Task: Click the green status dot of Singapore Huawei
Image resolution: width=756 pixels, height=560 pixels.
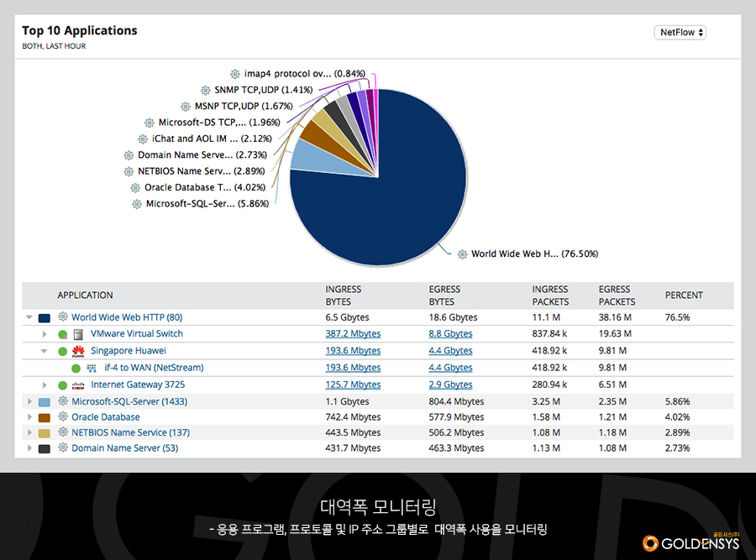Action: point(63,351)
